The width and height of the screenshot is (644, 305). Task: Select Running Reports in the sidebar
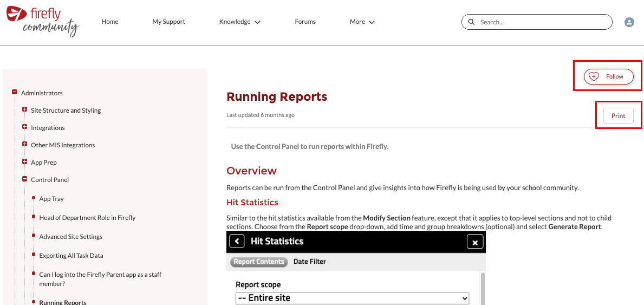click(63, 302)
